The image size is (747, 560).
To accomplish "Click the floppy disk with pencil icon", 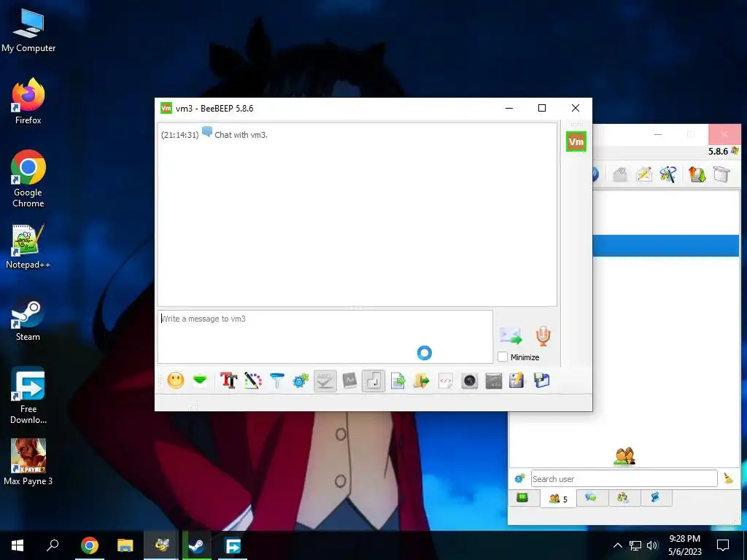I will pos(517,381).
